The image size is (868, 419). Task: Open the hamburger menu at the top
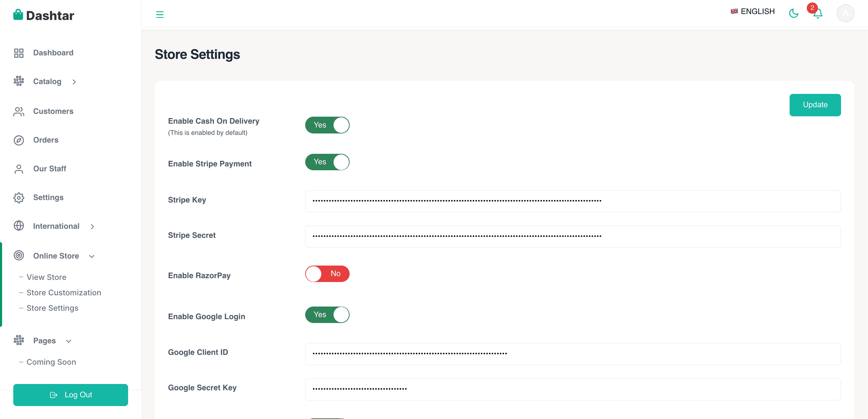point(160,14)
